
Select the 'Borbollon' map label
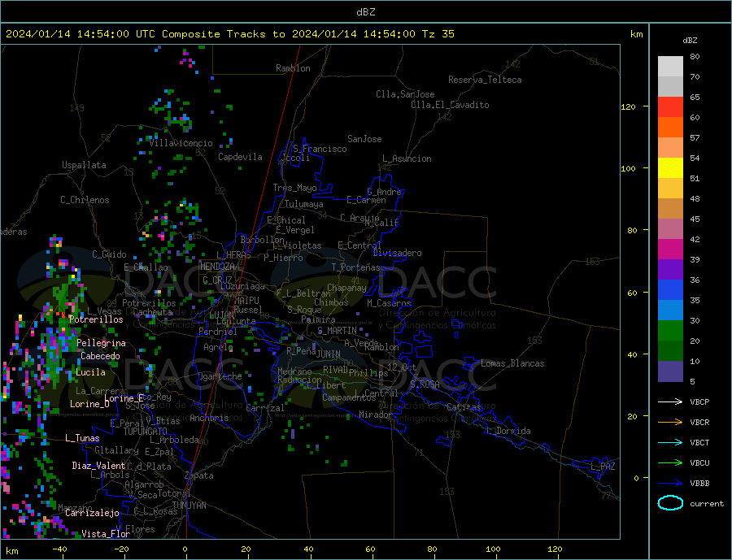tap(263, 240)
